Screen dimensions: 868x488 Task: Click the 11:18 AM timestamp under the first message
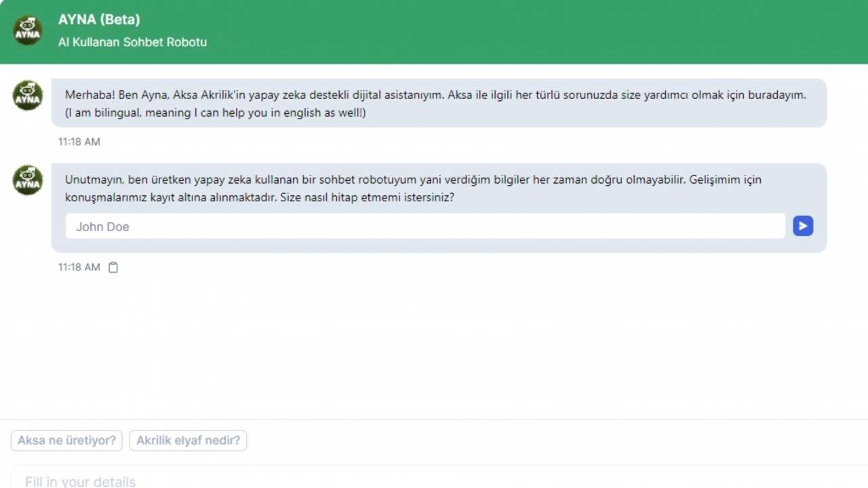(x=79, y=142)
